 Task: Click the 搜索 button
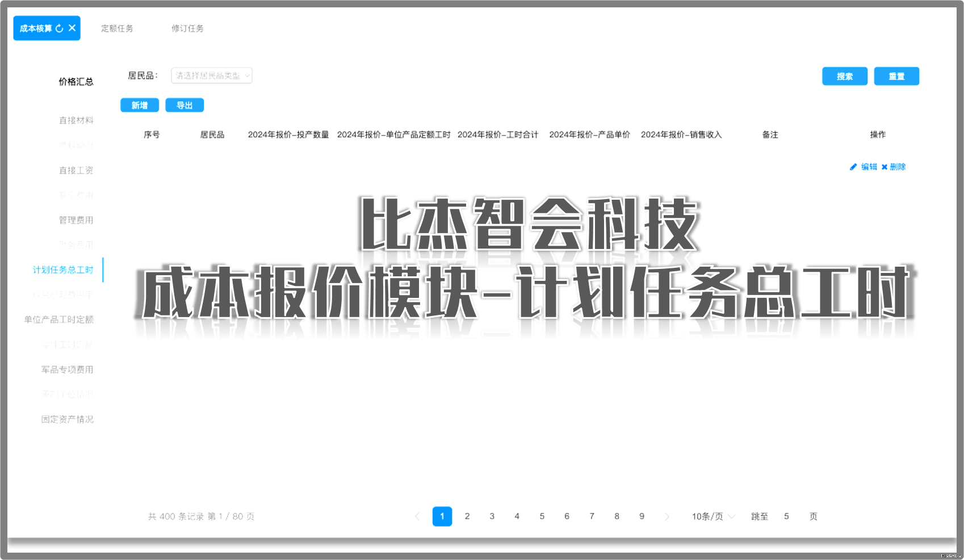[845, 76]
